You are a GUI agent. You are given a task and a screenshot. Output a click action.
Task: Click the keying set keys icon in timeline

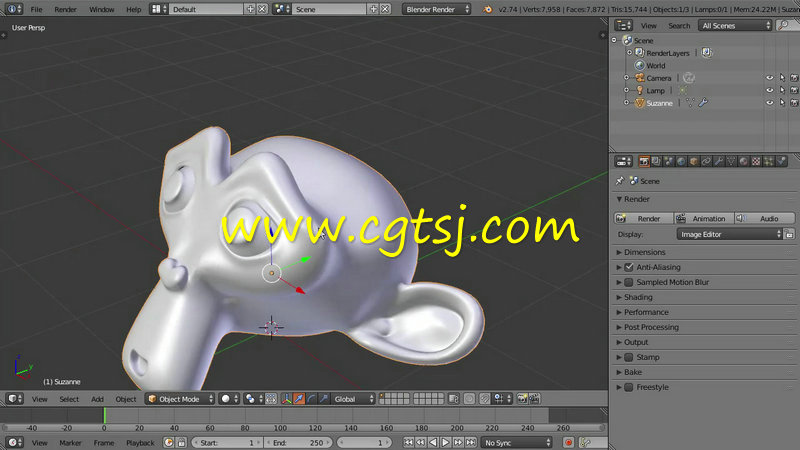coord(585,442)
